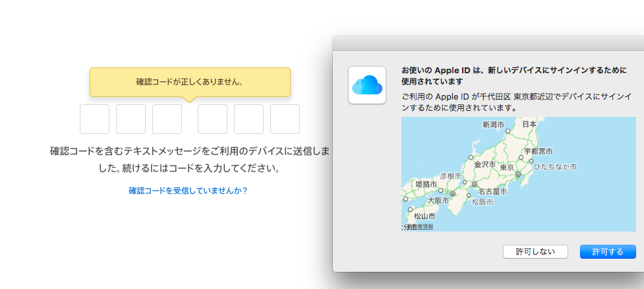Click the 日本 country label on map
Screen dimensions: 644x289
[x=529, y=124]
